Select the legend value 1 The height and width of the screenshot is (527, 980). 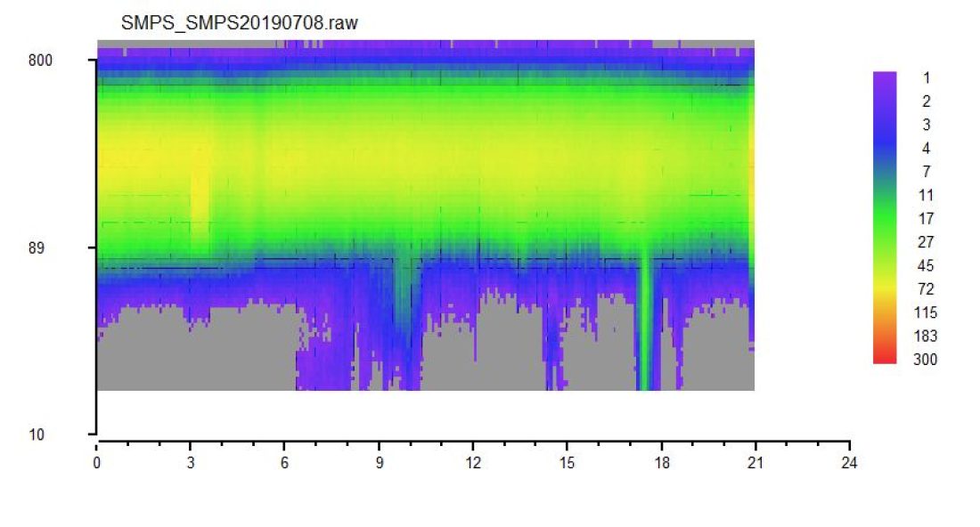point(927,78)
